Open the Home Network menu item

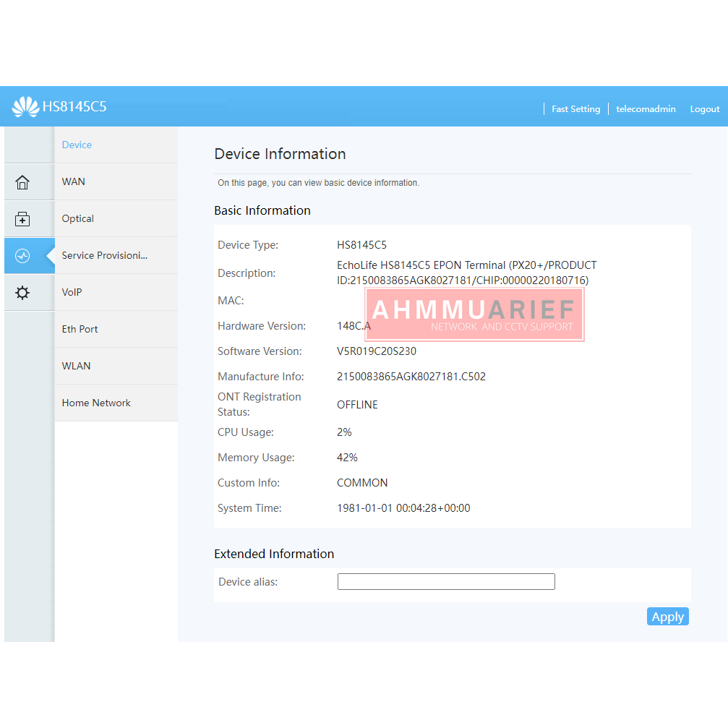pyautogui.click(x=96, y=403)
